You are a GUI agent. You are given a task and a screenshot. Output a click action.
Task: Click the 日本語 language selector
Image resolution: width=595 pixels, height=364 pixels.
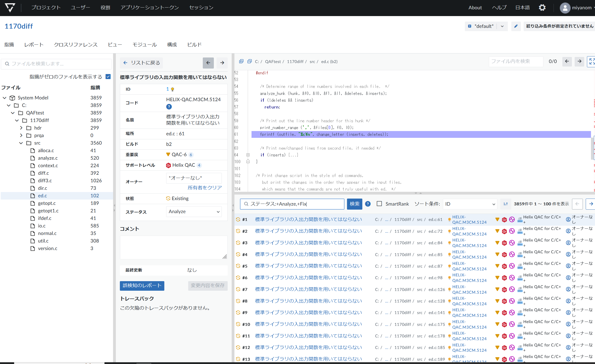point(522,8)
